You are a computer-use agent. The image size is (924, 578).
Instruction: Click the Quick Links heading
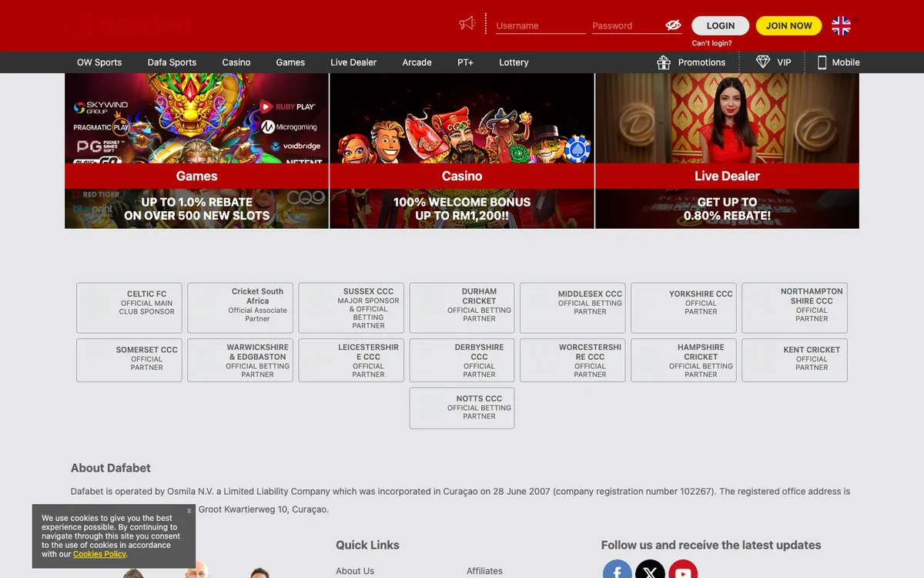(x=367, y=545)
